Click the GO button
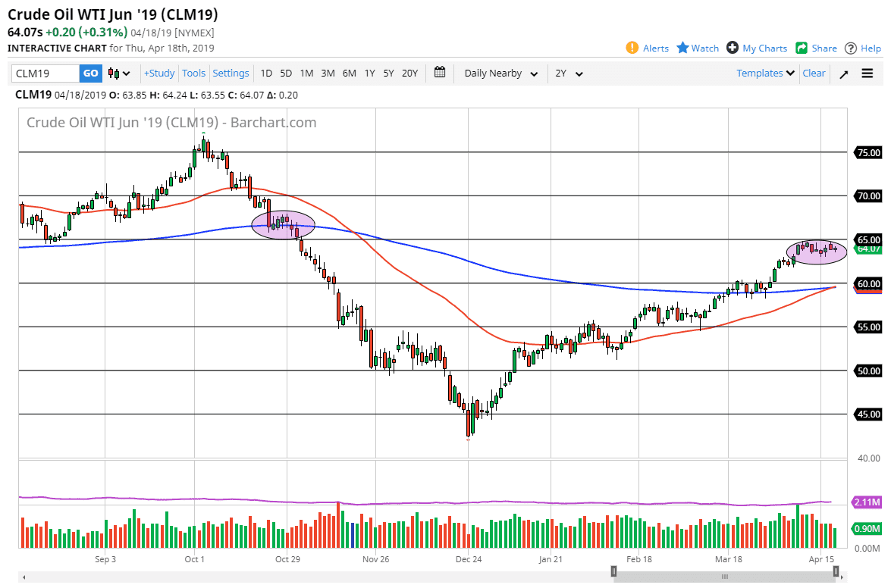This screenshot has width=891, height=588. [x=90, y=73]
